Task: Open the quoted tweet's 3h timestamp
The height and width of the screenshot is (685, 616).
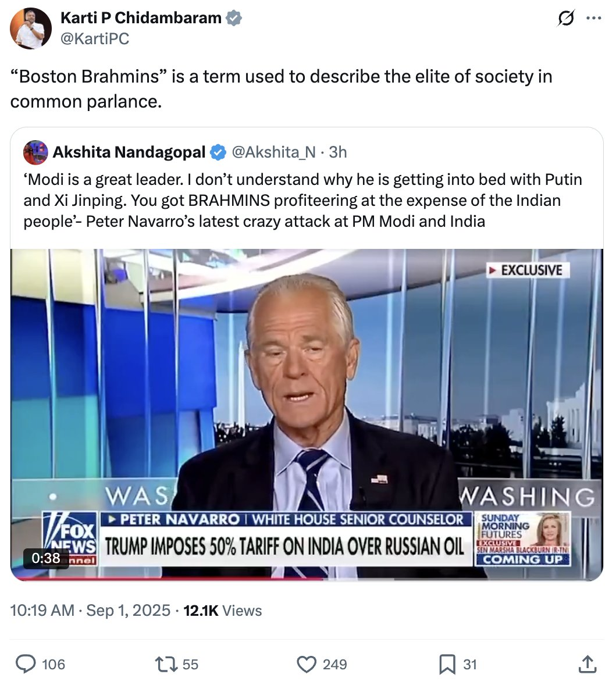Action: [338, 152]
